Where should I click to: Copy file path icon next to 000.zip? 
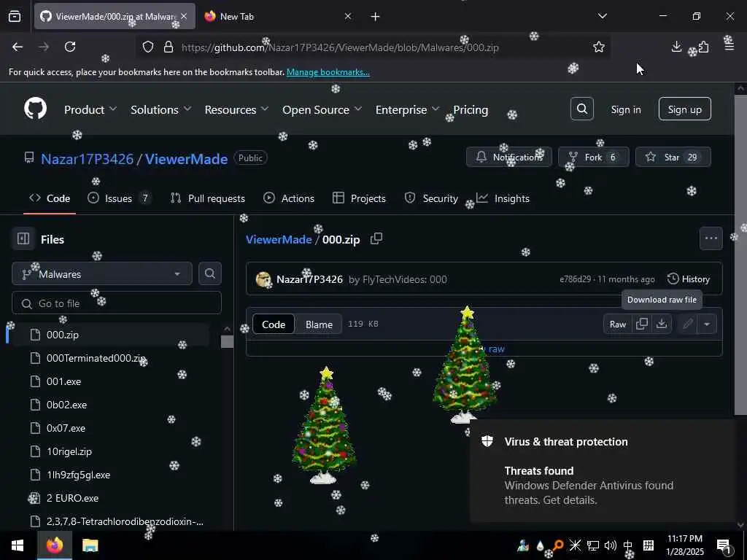point(376,238)
